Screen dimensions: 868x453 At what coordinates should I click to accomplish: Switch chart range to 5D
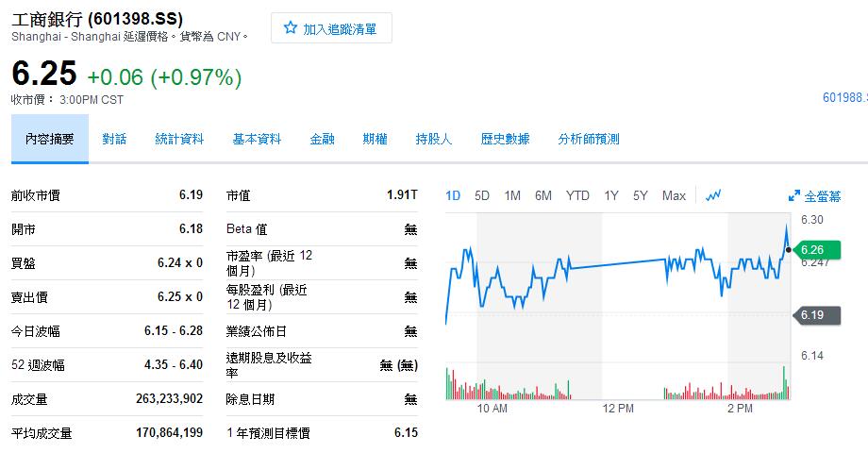(x=482, y=195)
